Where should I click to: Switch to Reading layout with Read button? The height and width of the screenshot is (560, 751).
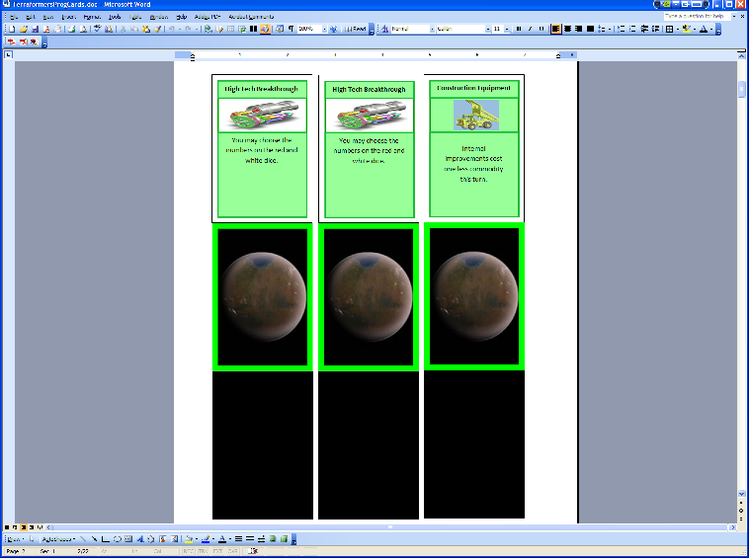(356, 30)
